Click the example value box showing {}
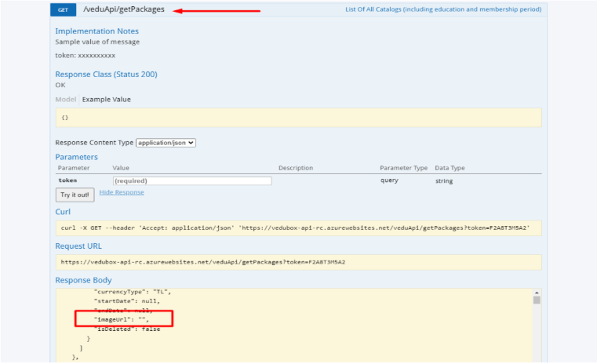597x364 pixels. tap(298, 118)
